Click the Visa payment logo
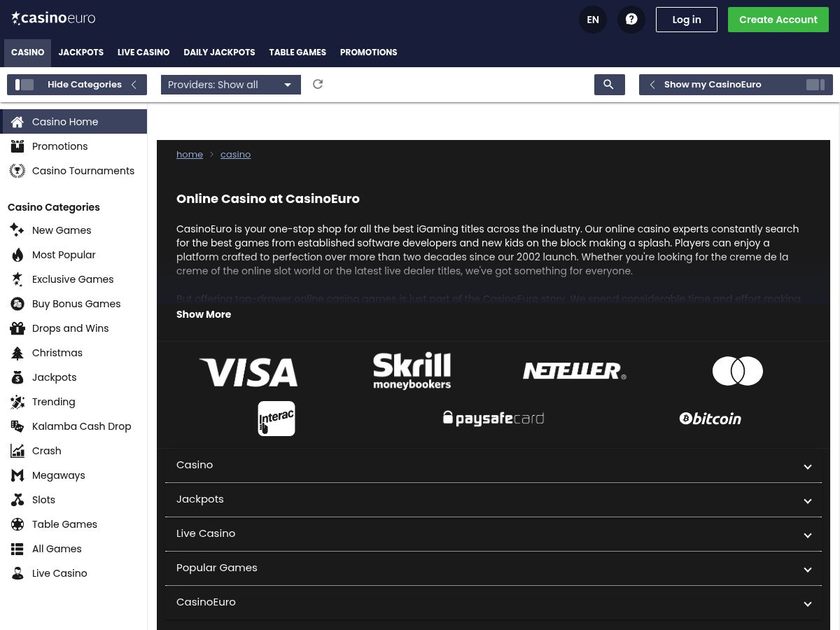The height and width of the screenshot is (630, 840). pos(248,372)
